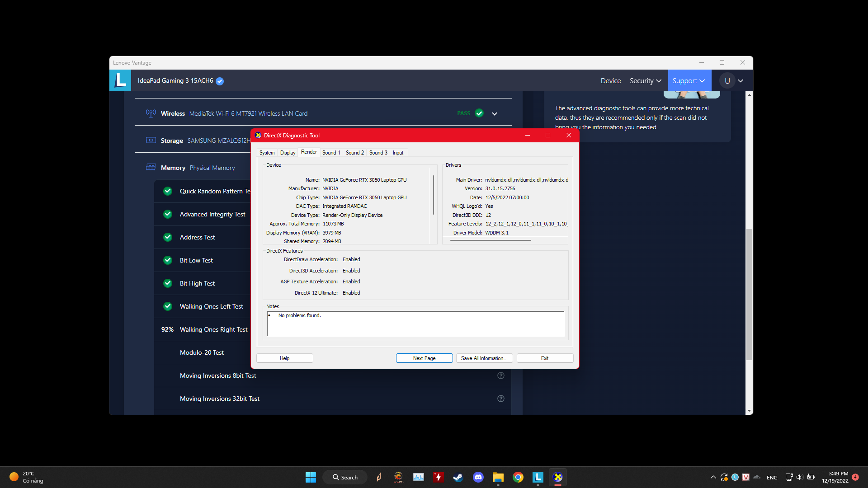Screen dimensions: 868x488
Task: Open Discord from the taskbar
Action: click(x=478, y=477)
